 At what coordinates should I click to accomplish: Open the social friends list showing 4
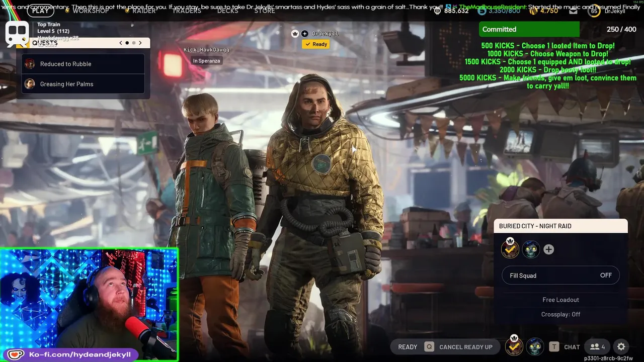(x=598, y=347)
